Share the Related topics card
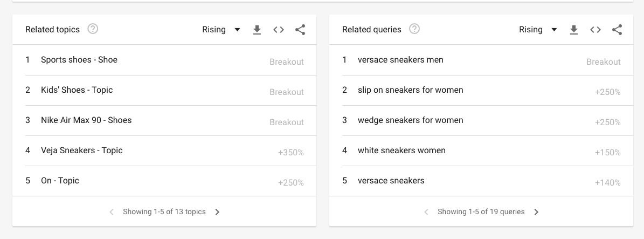 click(x=300, y=30)
